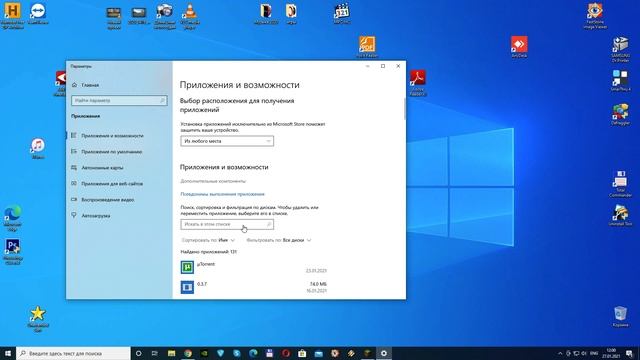Expand the Из любого места dropdown
The width and height of the screenshot is (640, 360).
point(227,141)
